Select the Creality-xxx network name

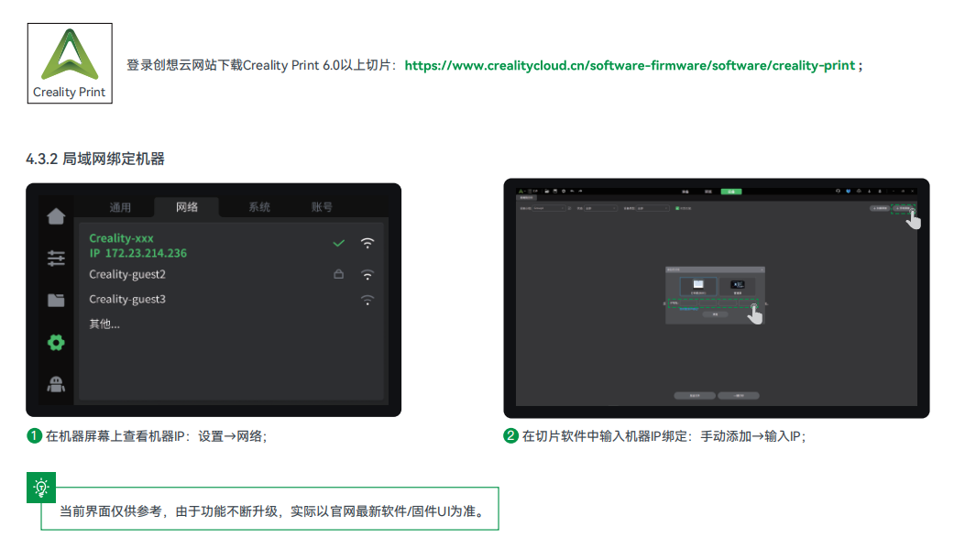click(121, 238)
